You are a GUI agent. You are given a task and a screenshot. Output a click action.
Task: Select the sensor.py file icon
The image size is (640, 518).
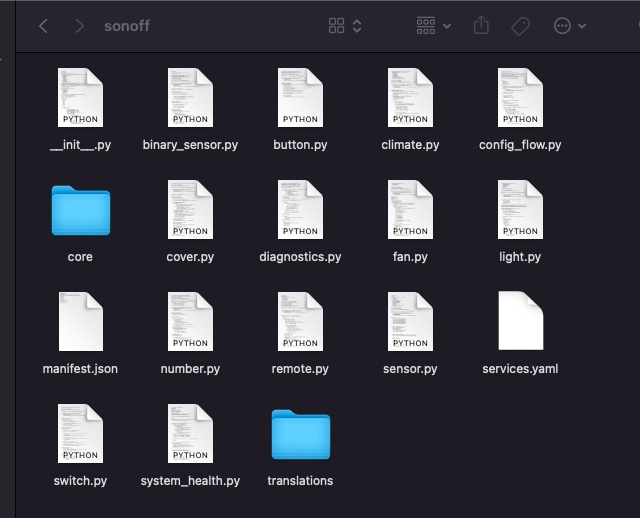(410, 321)
